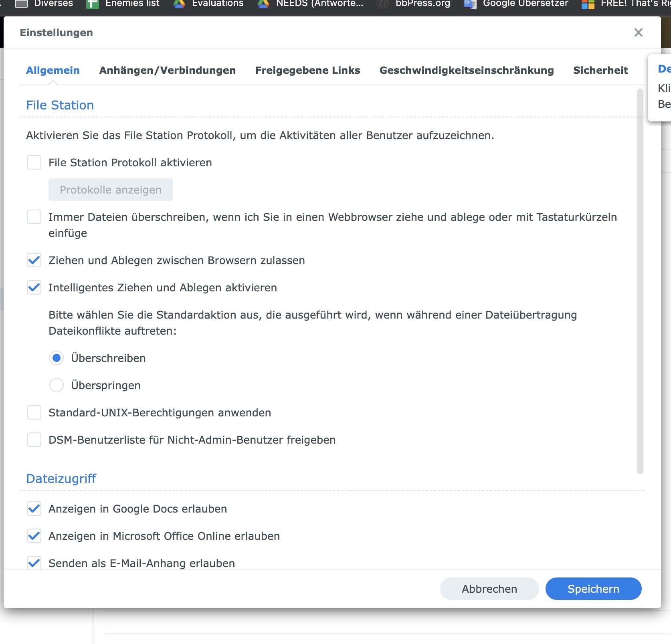
Task: Select the Überschreiben radio button
Action: point(57,358)
